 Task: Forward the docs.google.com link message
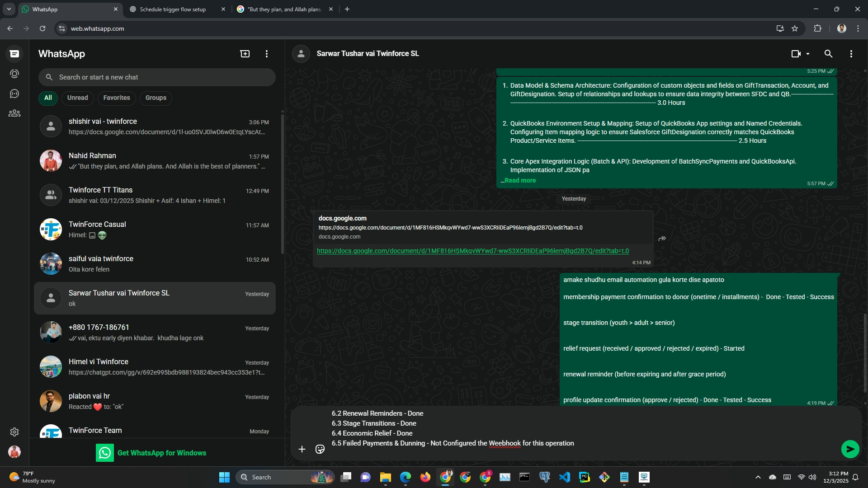pyautogui.click(x=662, y=239)
